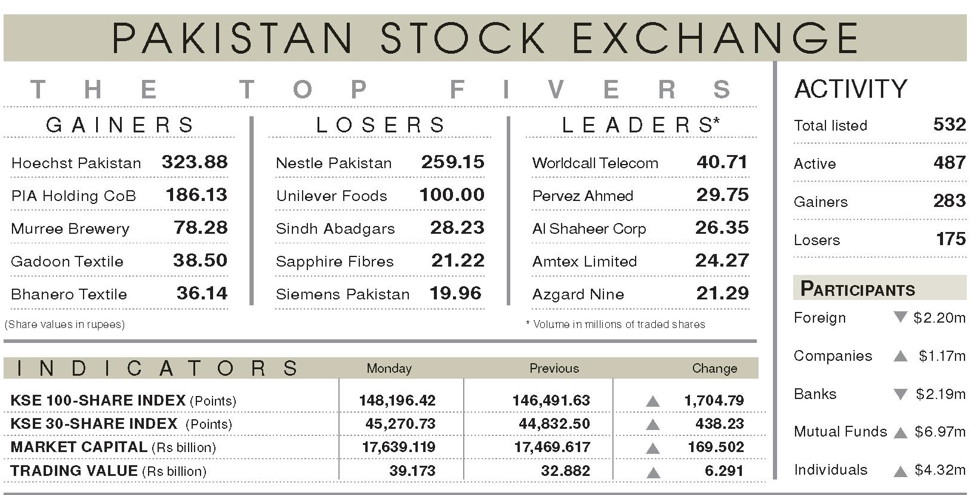Click the Total listed value 532
980x495 pixels.
pyautogui.click(x=949, y=124)
